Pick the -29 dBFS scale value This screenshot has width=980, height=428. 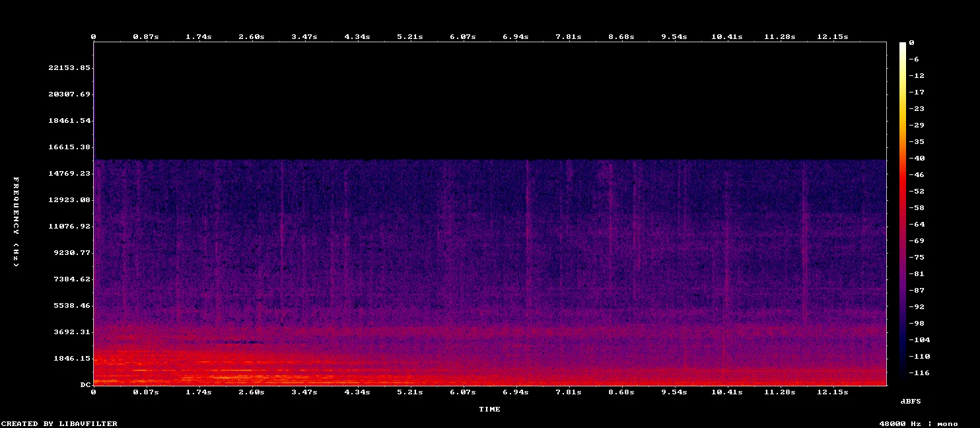point(917,125)
